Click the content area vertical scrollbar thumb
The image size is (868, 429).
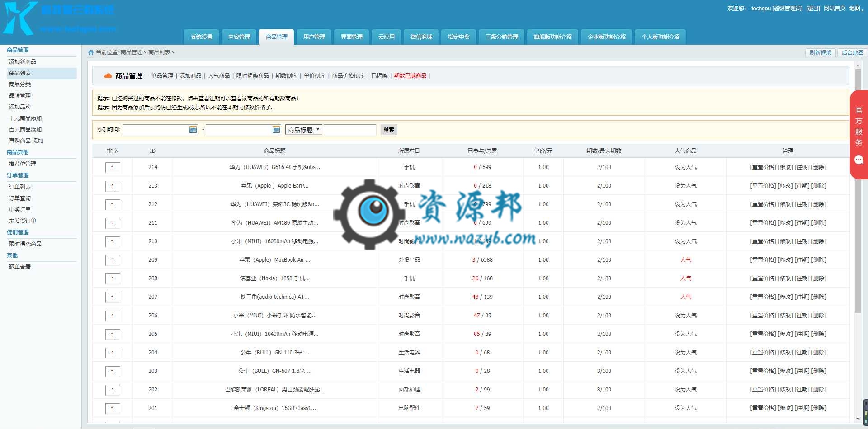[858, 191]
